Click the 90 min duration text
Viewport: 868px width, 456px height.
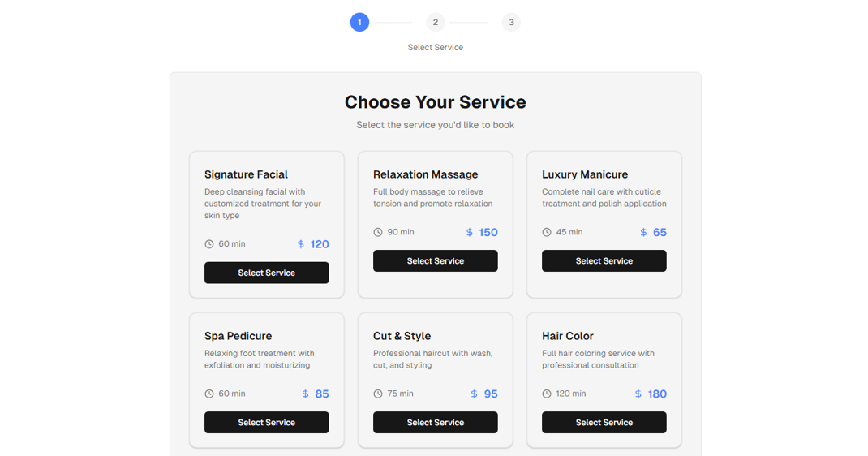401,232
